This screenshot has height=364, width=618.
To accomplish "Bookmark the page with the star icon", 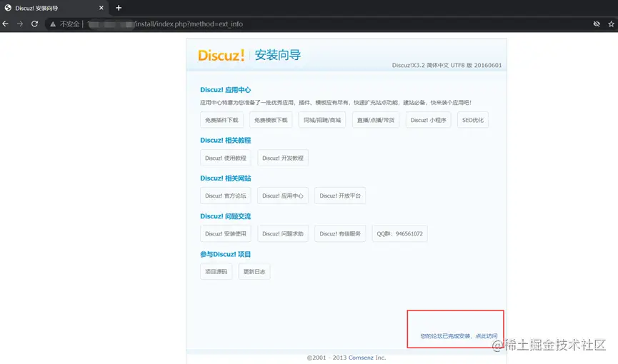I will [x=611, y=24].
